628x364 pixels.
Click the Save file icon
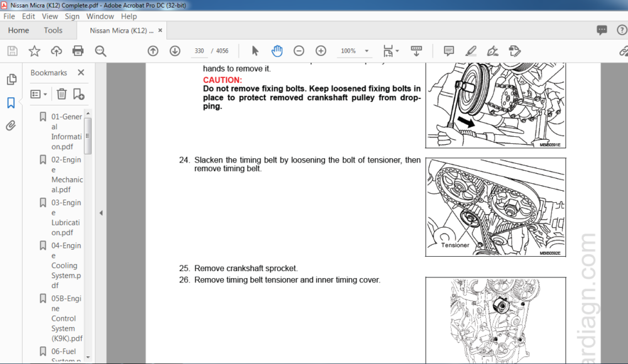pyautogui.click(x=13, y=51)
